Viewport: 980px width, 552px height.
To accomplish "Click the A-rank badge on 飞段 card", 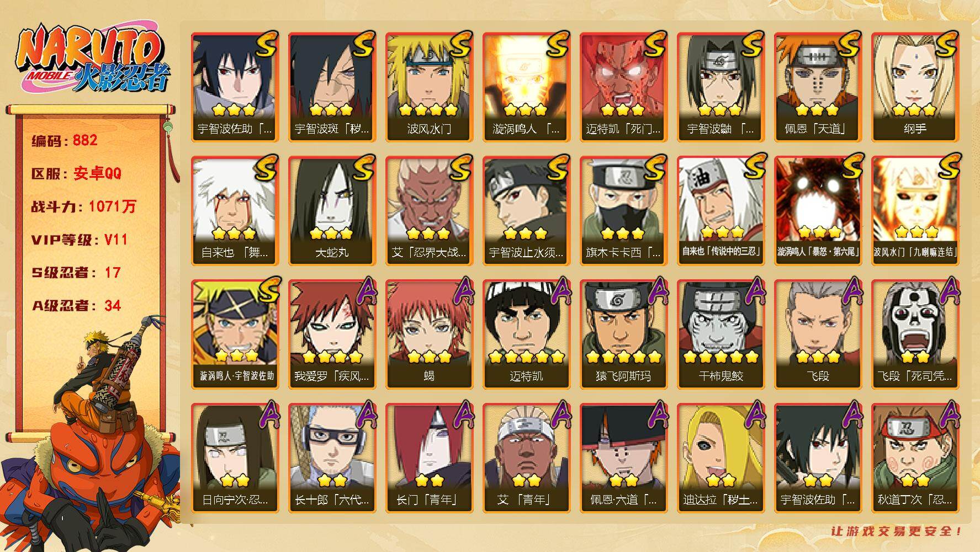I will (850, 291).
